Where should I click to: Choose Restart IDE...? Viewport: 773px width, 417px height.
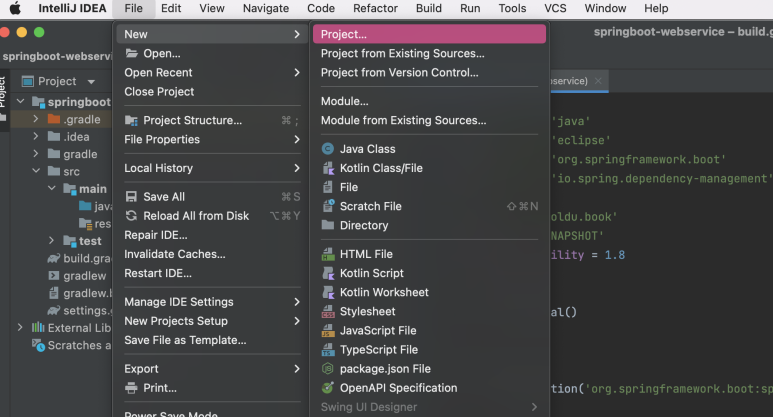(x=211, y=273)
